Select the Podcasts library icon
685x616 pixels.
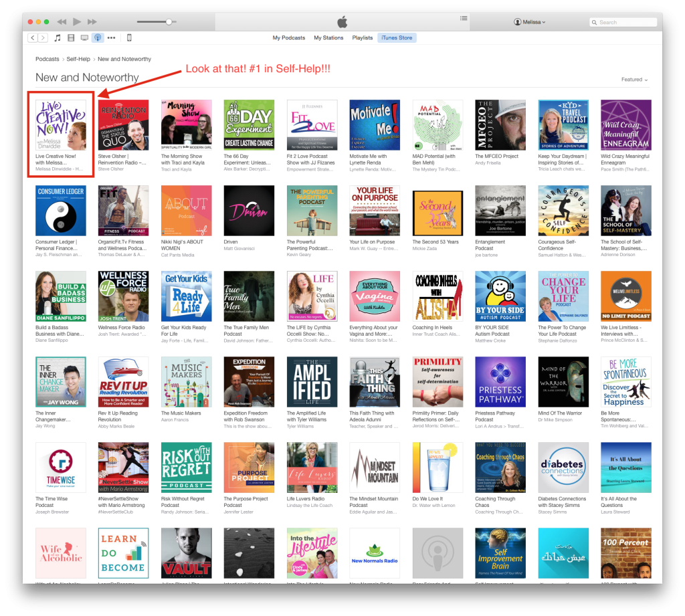(x=98, y=38)
